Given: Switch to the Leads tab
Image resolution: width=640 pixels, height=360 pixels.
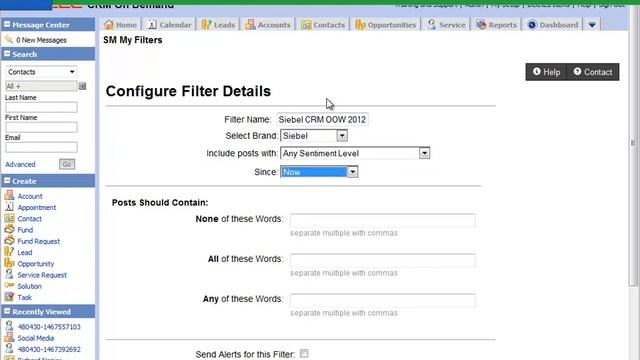Looking at the screenshot, I should click(x=218, y=24).
